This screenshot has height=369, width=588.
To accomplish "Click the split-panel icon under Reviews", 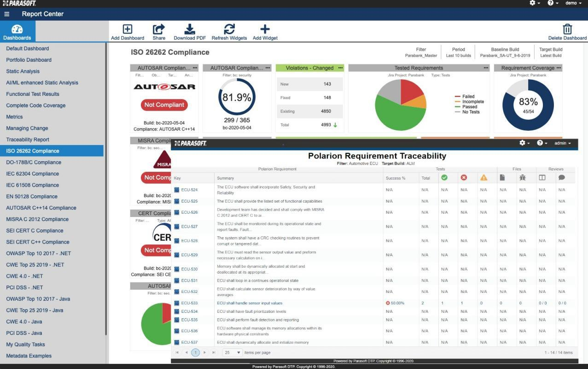I will (542, 177).
